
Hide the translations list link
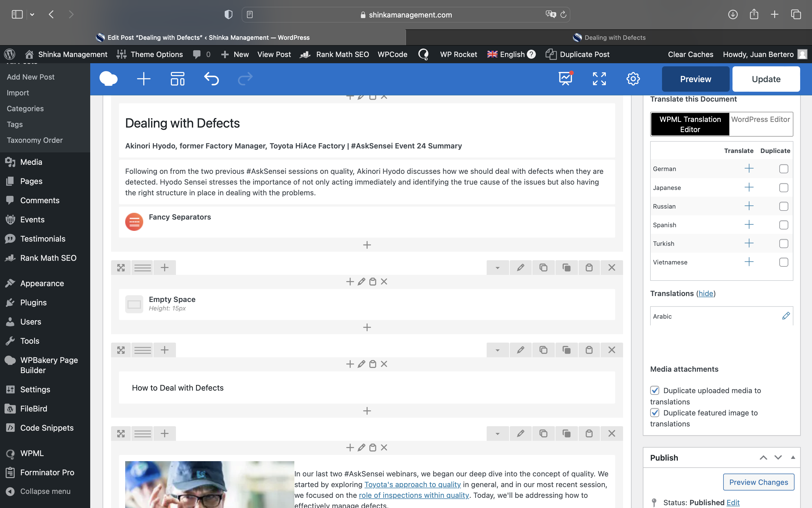pyautogui.click(x=706, y=293)
